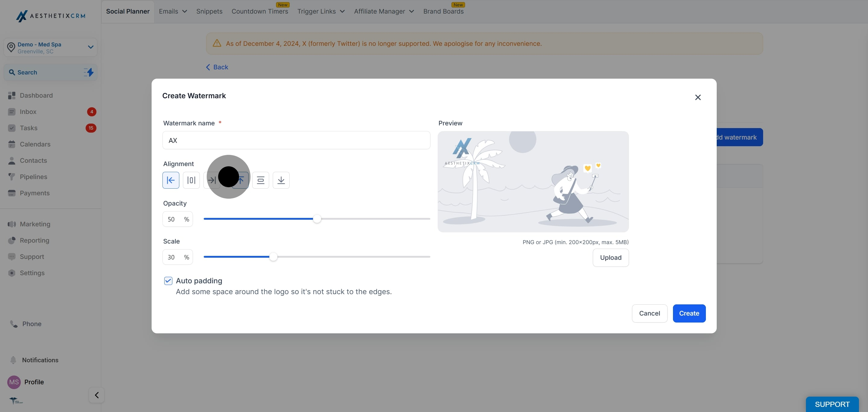Expand the Emails menu dropdown
Viewport: 868px width, 412px height.
click(x=173, y=11)
